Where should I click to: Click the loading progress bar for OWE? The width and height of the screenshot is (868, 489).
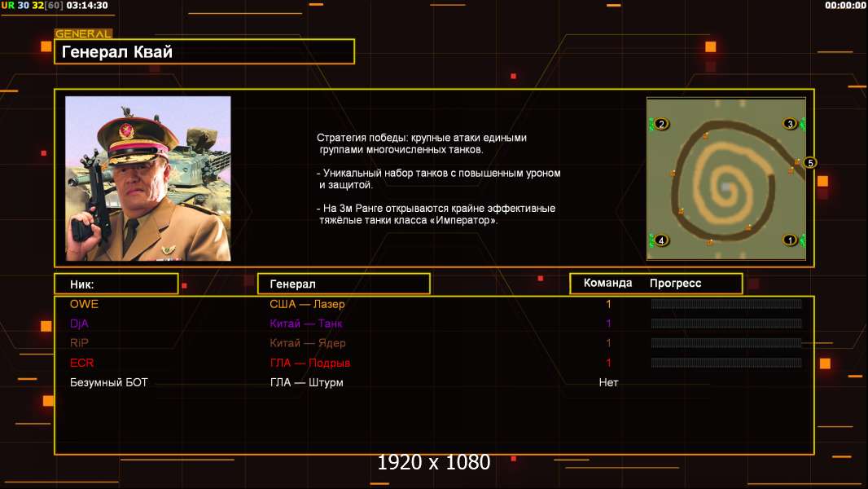pyautogui.click(x=726, y=304)
